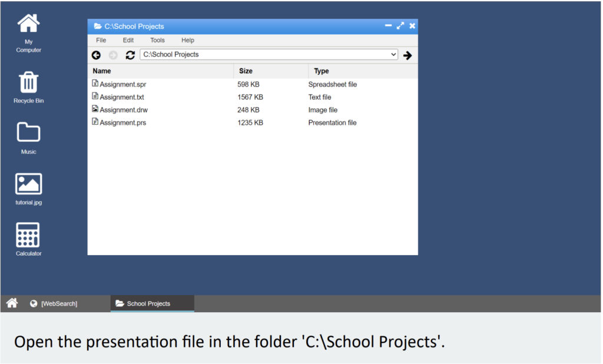Click the taskbar home icon
This screenshot has width=603, height=364.
[12, 303]
